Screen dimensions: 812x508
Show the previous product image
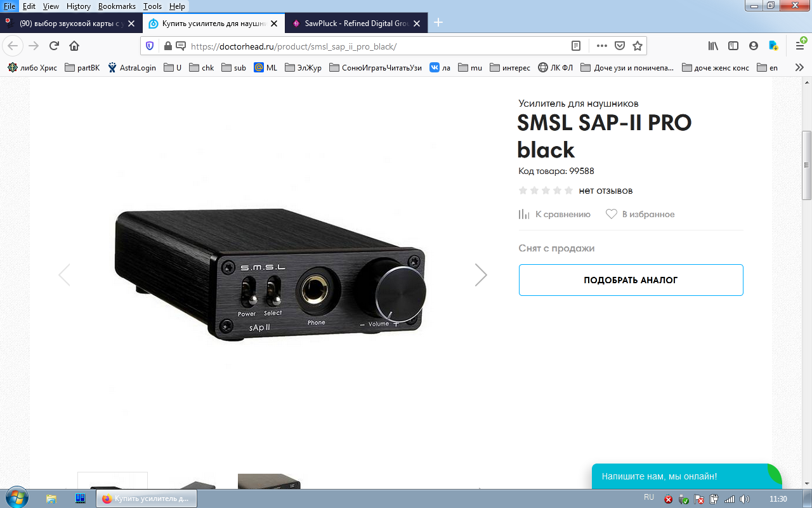tap(64, 274)
